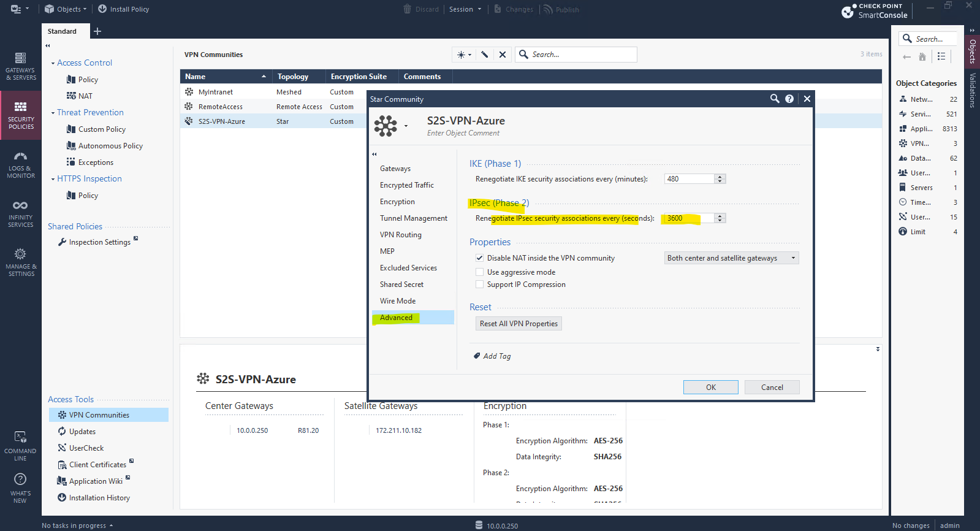Click Publish toolbar button
This screenshot has height=531, width=980.
[x=561, y=9]
